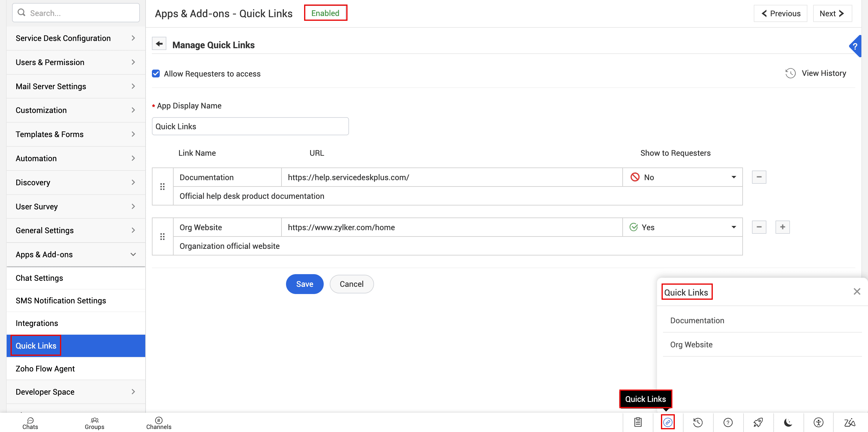Click the back arrow beside Manage Quick Links
868x432 pixels.
(159, 44)
